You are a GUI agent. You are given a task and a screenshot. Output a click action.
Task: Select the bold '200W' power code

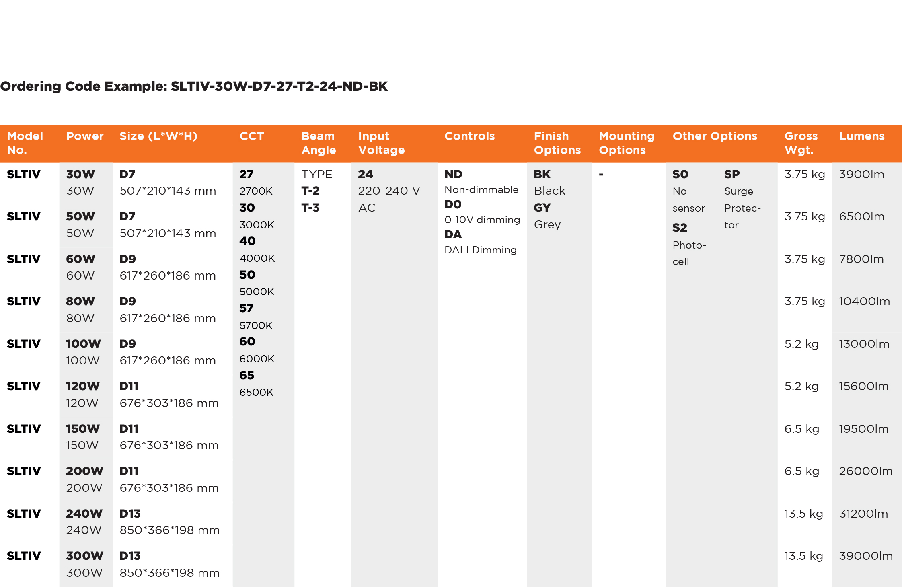coord(84,471)
